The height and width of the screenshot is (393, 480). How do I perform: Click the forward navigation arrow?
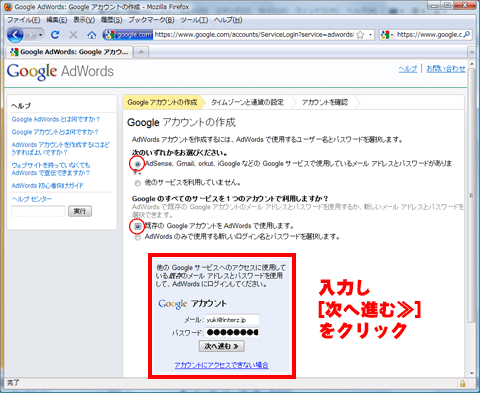pyautogui.click(x=30, y=35)
